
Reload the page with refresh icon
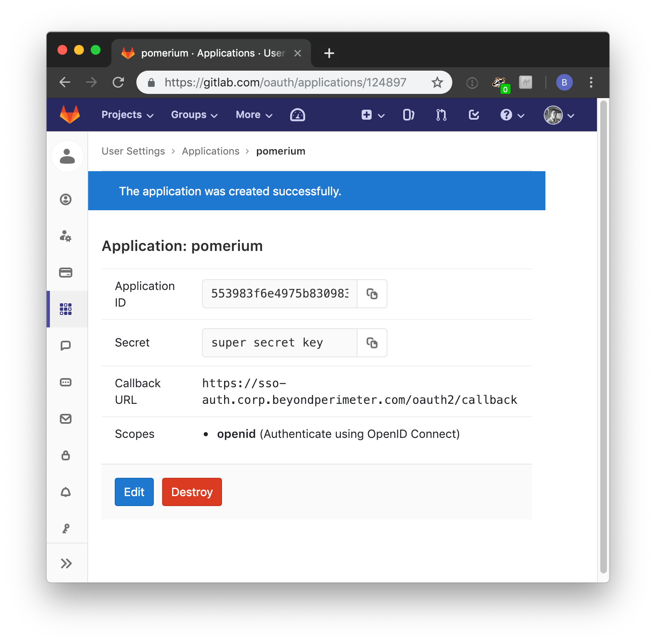(118, 82)
